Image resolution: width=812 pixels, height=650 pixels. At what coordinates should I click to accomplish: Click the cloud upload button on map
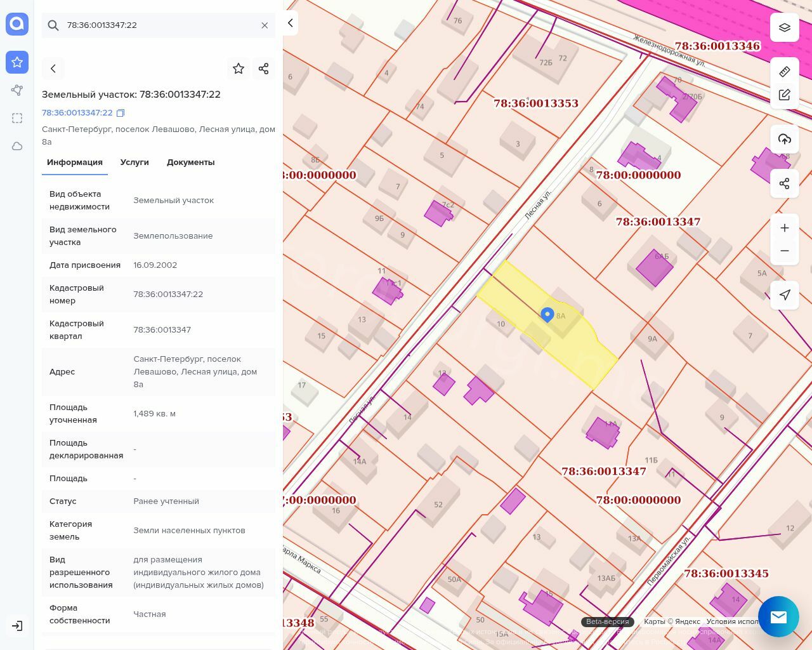tap(785, 139)
